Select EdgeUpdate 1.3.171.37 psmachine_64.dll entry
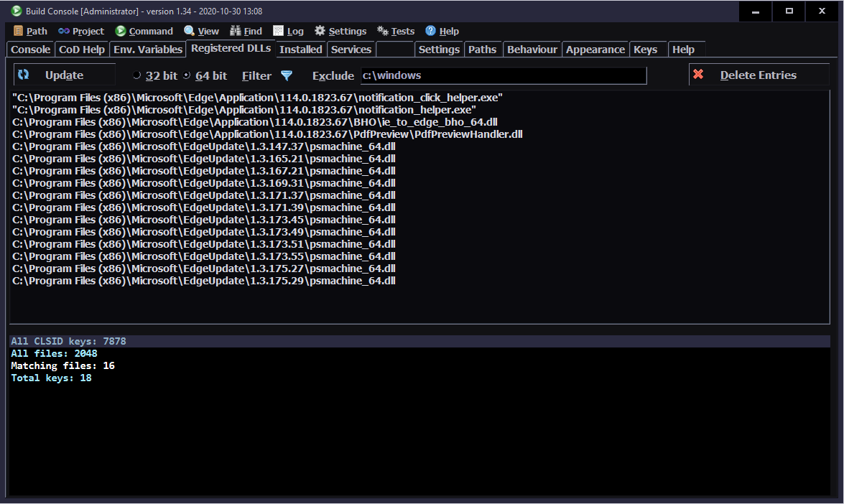 (x=204, y=195)
